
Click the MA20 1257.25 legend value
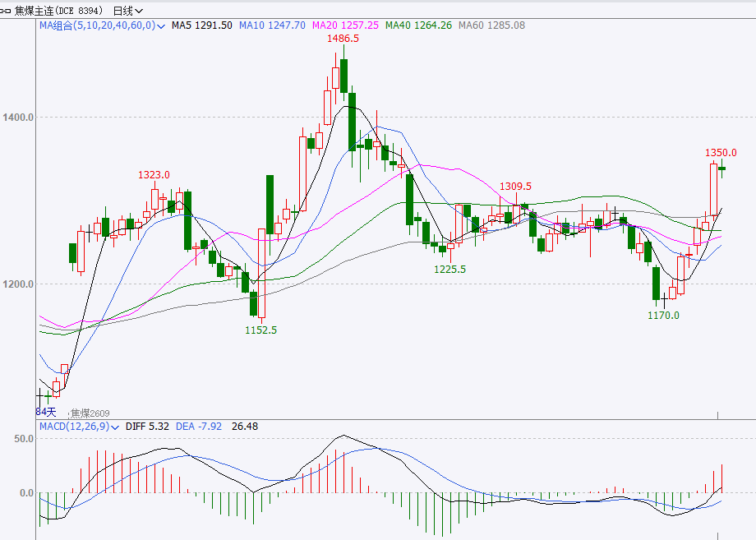point(346,25)
